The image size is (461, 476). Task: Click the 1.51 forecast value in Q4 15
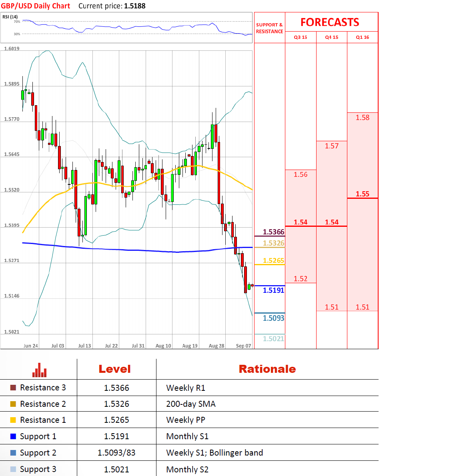332,307
